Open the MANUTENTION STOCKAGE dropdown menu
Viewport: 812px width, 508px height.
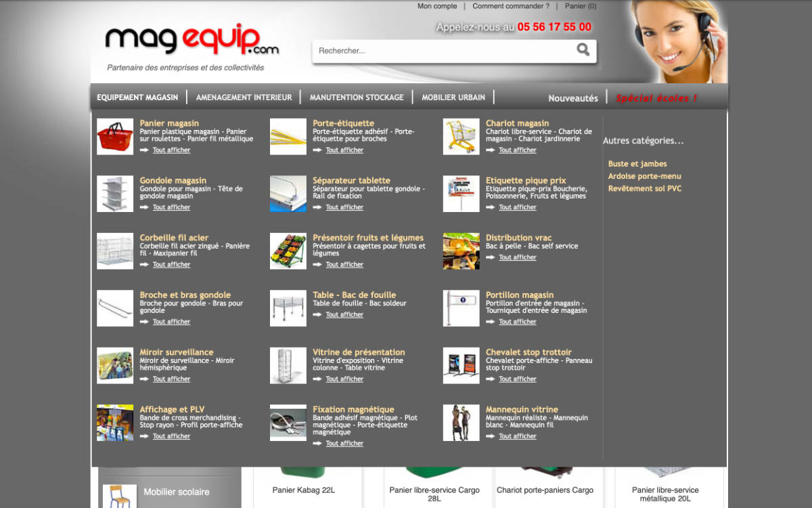click(357, 97)
